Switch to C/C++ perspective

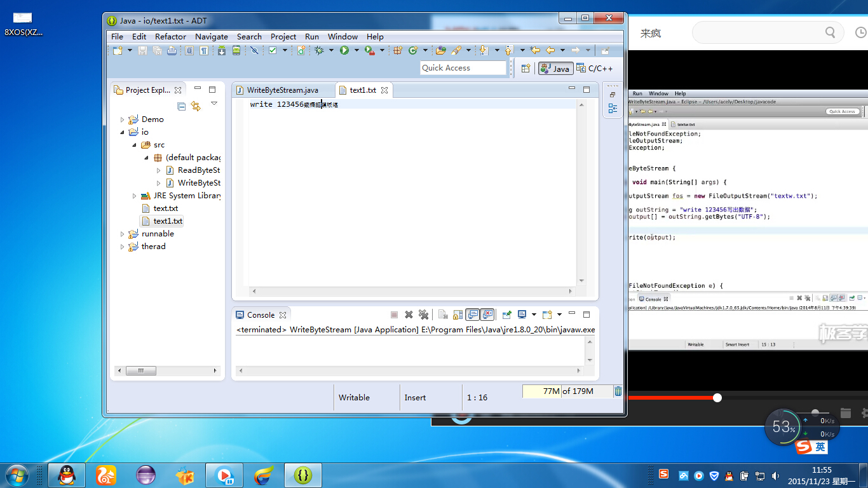[x=595, y=69]
